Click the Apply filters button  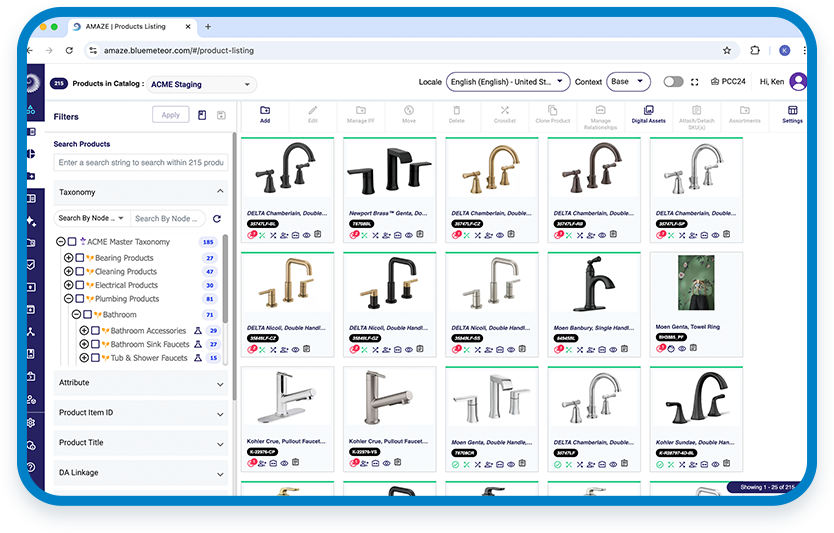pyautogui.click(x=171, y=115)
